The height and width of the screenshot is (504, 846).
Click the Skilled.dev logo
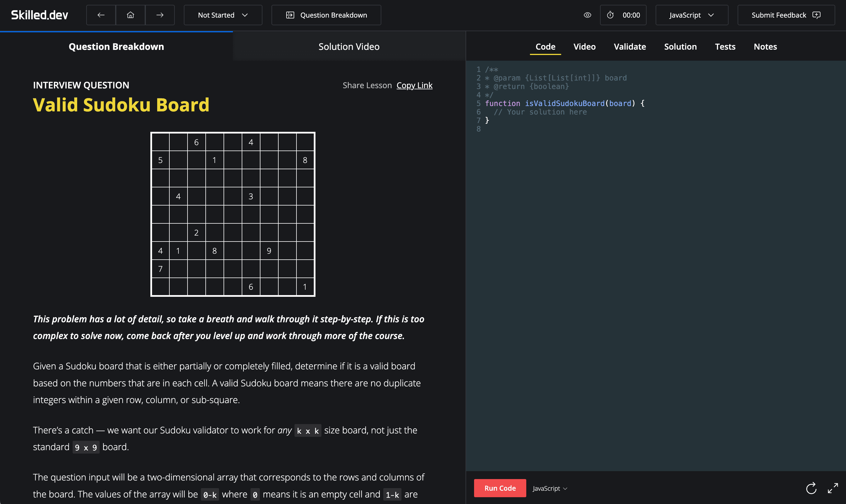pos(39,15)
